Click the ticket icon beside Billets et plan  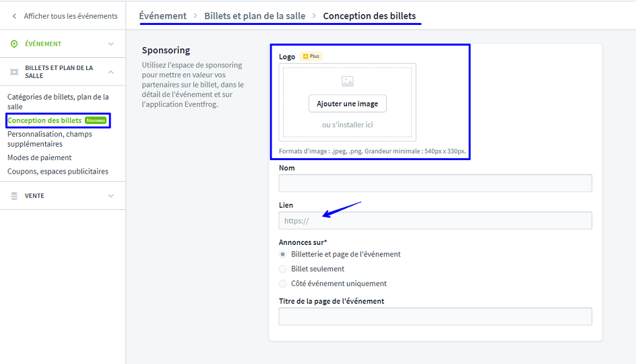[14, 71]
